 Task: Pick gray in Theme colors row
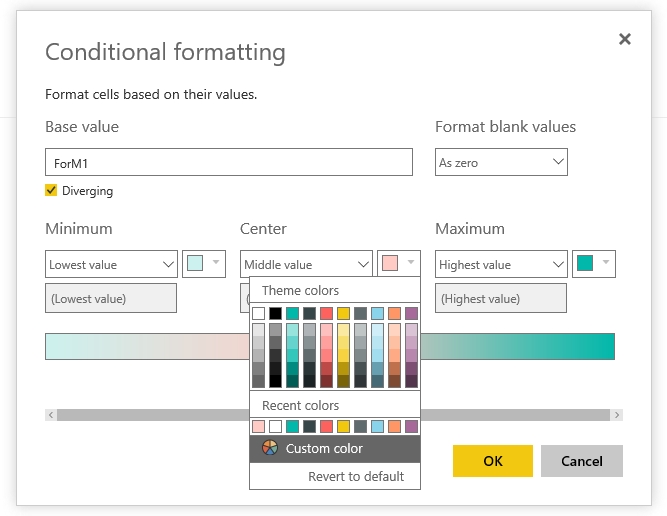pos(360,314)
